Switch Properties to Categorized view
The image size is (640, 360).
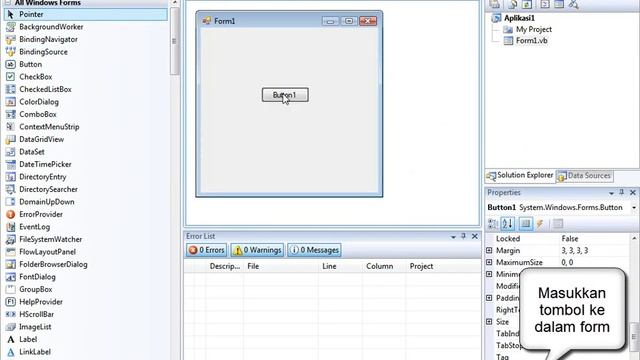(x=493, y=224)
